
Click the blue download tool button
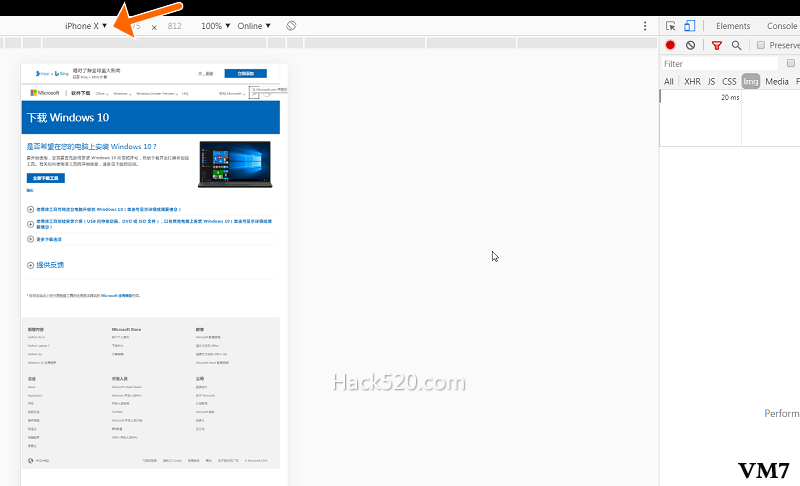(x=45, y=178)
